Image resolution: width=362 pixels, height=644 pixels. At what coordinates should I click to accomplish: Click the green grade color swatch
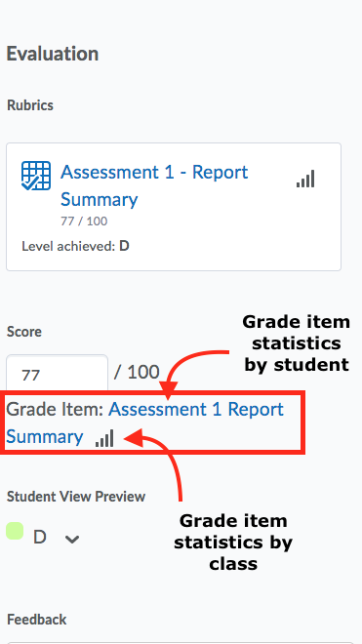click(x=15, y=531)
